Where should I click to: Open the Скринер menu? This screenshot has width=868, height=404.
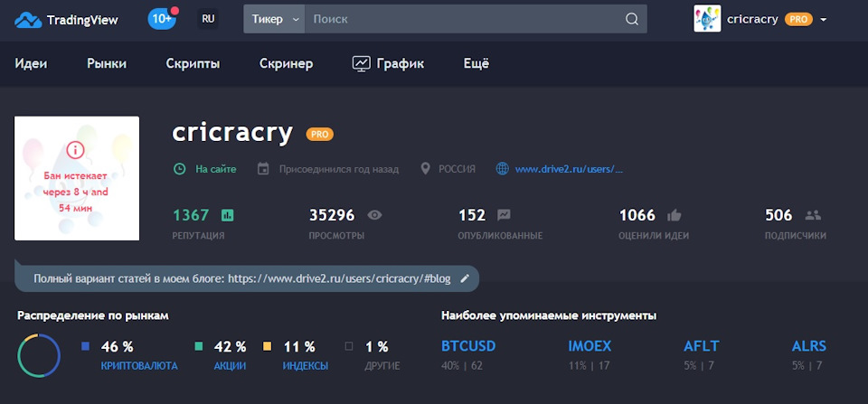(x=287, y=63)
